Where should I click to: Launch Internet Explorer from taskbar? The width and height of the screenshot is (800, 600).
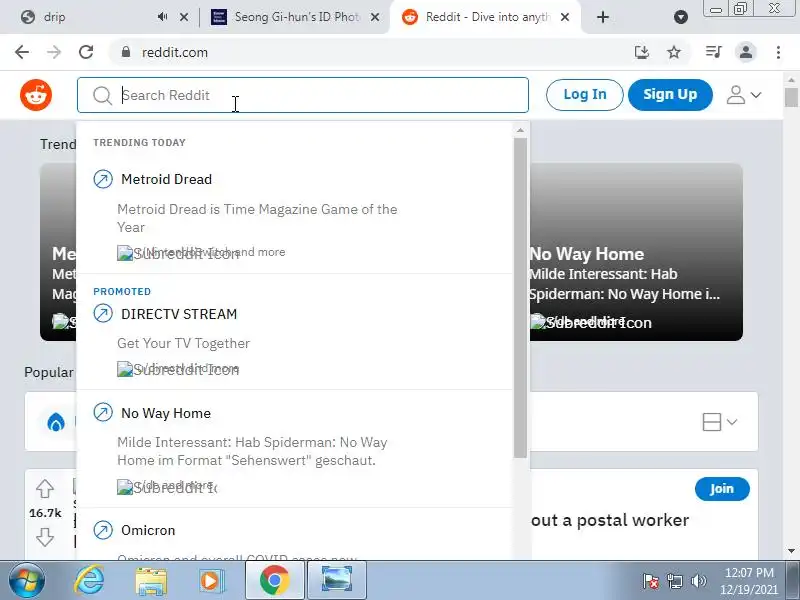(x=89, y=581)
